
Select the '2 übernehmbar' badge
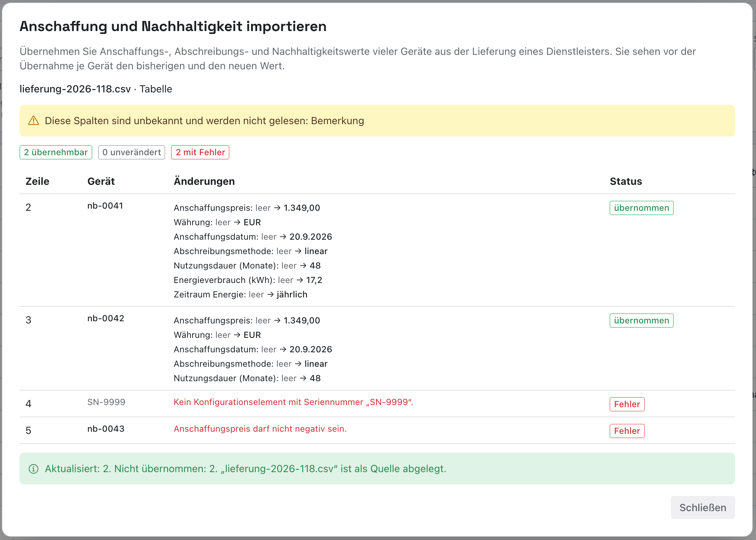pyautogui.click(x=56, y=152)
